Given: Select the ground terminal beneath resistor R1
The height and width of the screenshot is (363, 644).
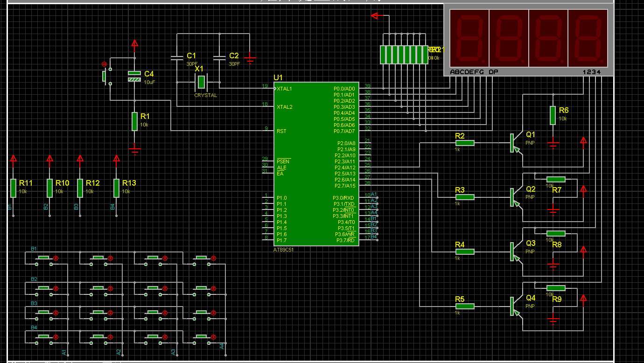Looking at the screenshot, I should coord(134,150).
